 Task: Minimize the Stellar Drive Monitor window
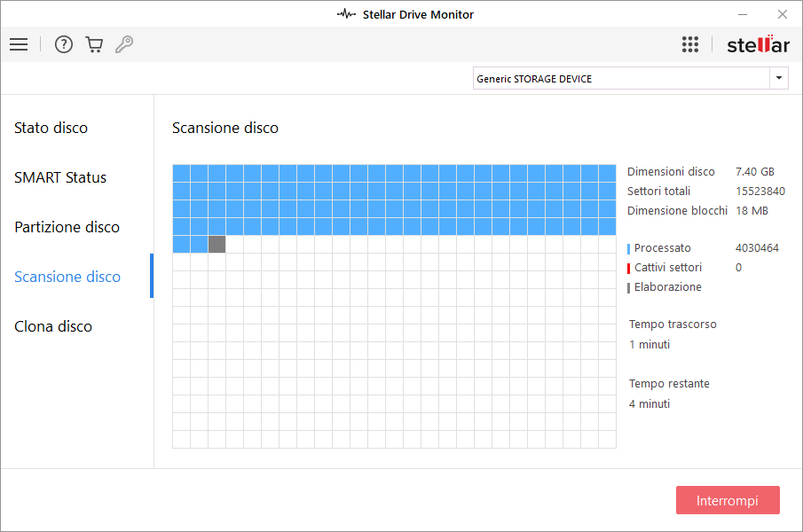point(742,14)
